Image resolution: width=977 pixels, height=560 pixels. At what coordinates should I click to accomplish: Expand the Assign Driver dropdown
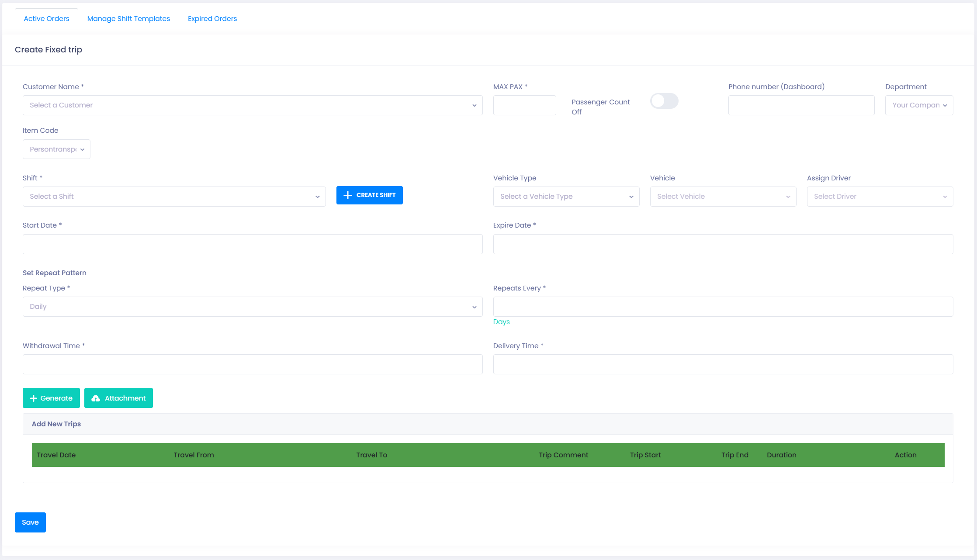pyautogui.click(x=880, y=197)
